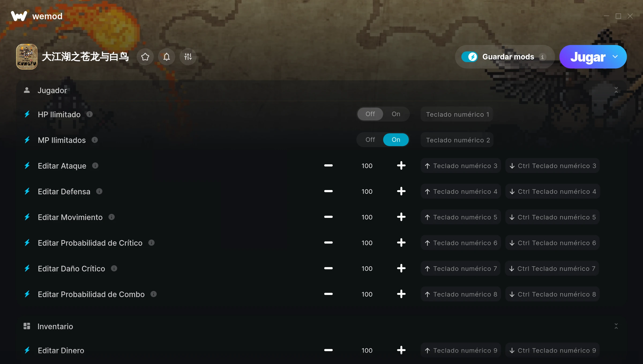Toggle the Guardar mods switch
Image resolution: width=643 pixels, height=364 pixels.
470,57
